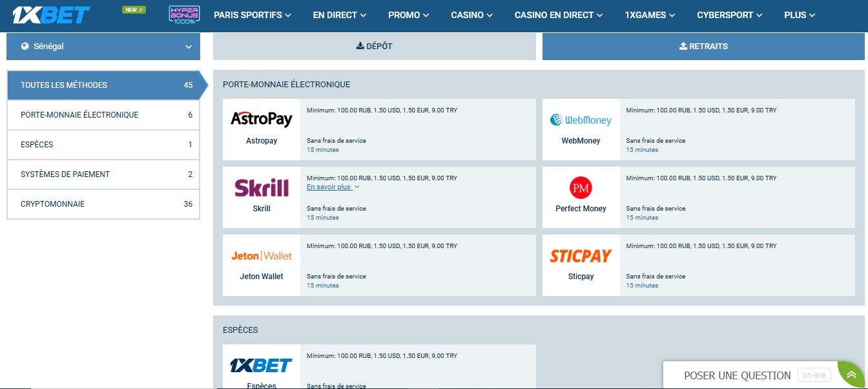Screen dimensions: 868x389
Task: Select the 1XBET Espèces logo
Action: 262,366
